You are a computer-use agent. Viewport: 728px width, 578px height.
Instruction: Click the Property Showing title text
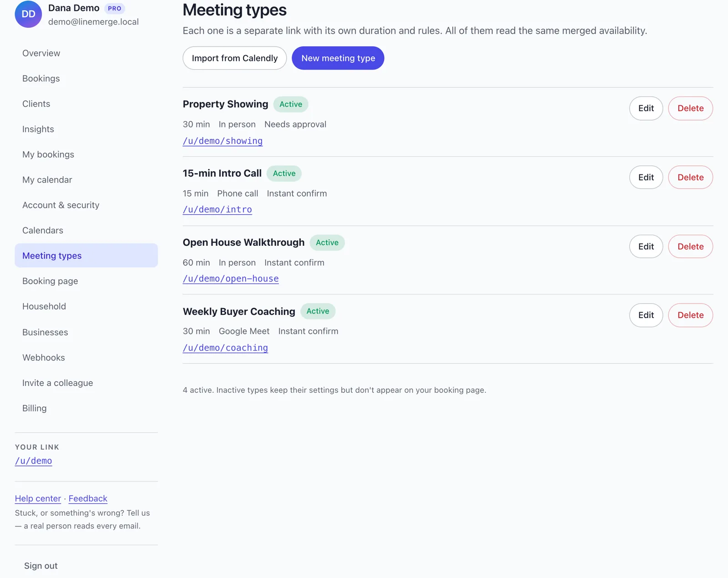pyautogui.click(x=226, y=104)
